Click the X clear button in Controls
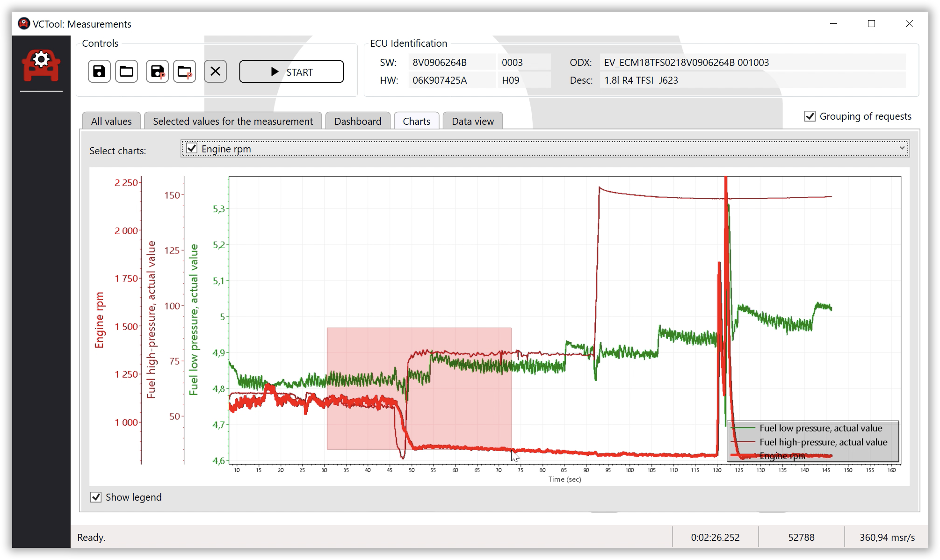This screenshot has height=560, width=940. point(215,72)
